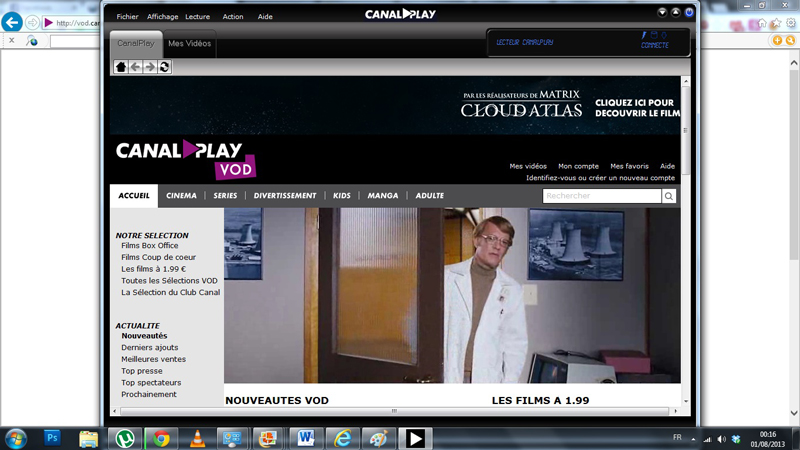Click the round up-arrow button in CanalPlay titlebar
Screen dimensions: 800x450
tap(676, 13)
